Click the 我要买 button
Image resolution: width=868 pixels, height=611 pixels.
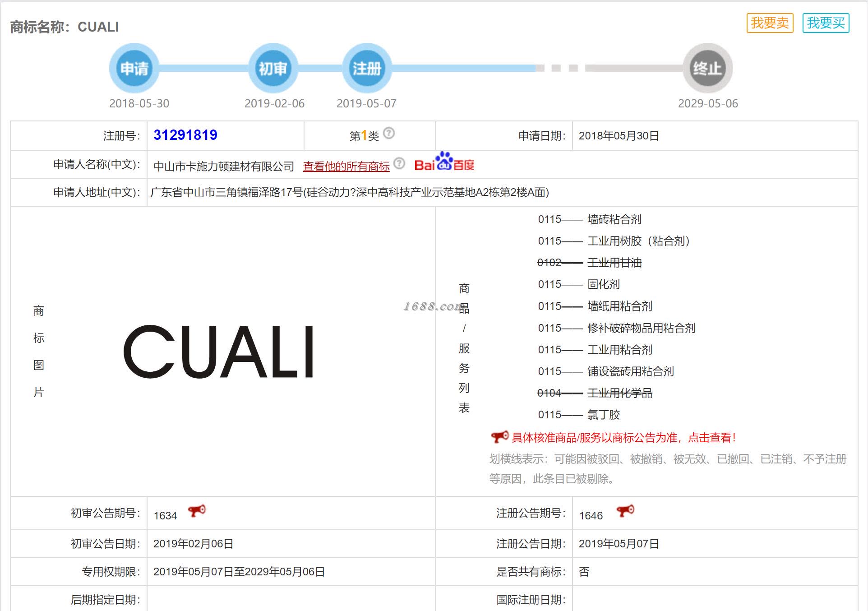(x=826, y=23)
